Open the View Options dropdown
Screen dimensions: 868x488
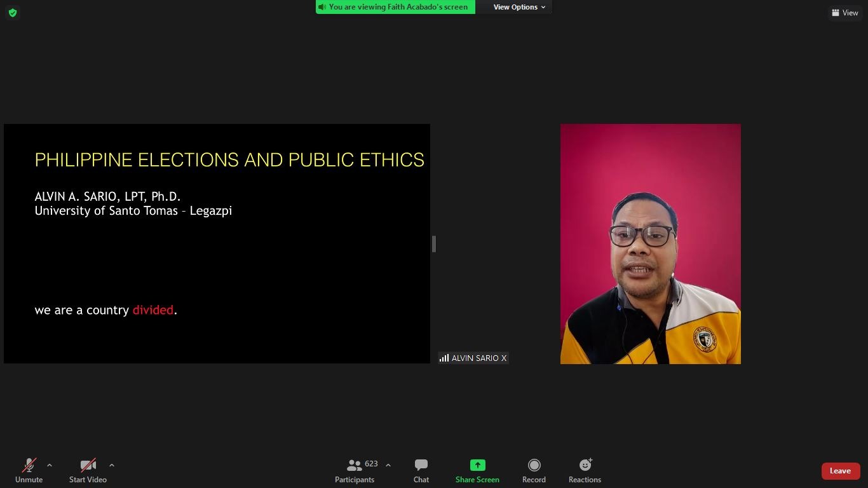tap(519, 7)
